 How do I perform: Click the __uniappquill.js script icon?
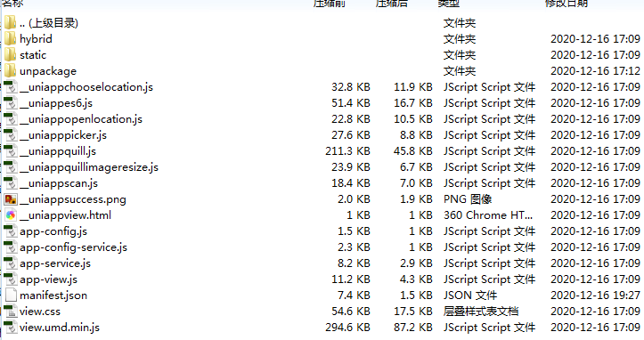tap(11, 151)
